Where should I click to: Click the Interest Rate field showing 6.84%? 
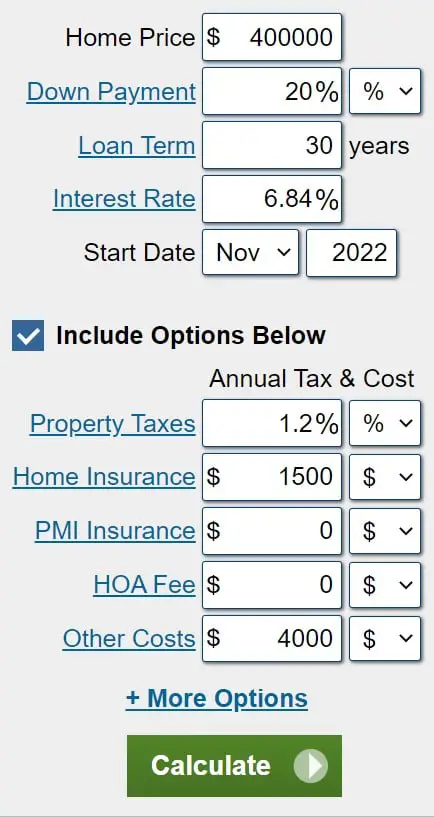(x=272, y=199)
